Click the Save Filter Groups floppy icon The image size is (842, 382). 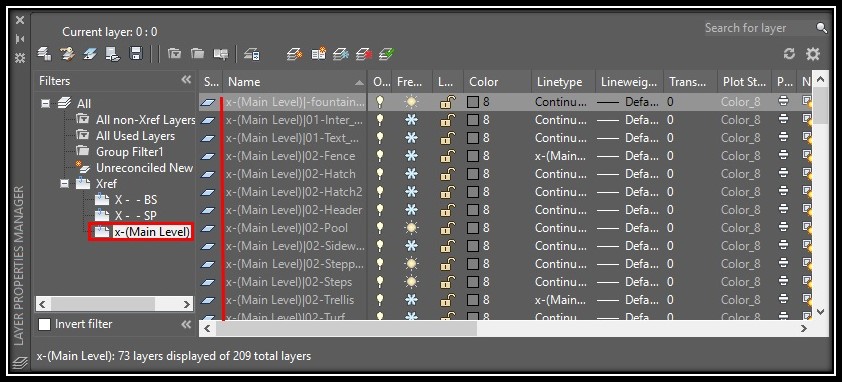[x=136, y=53]
